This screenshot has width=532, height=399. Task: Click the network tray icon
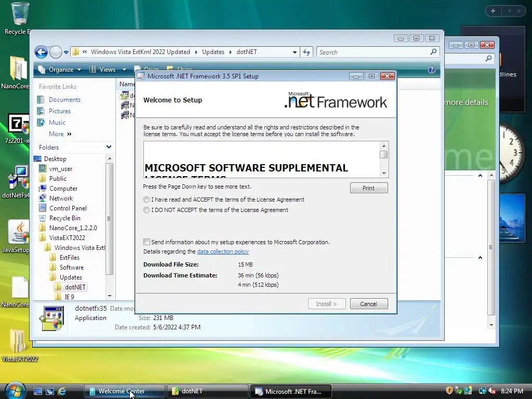click(482, 391)
